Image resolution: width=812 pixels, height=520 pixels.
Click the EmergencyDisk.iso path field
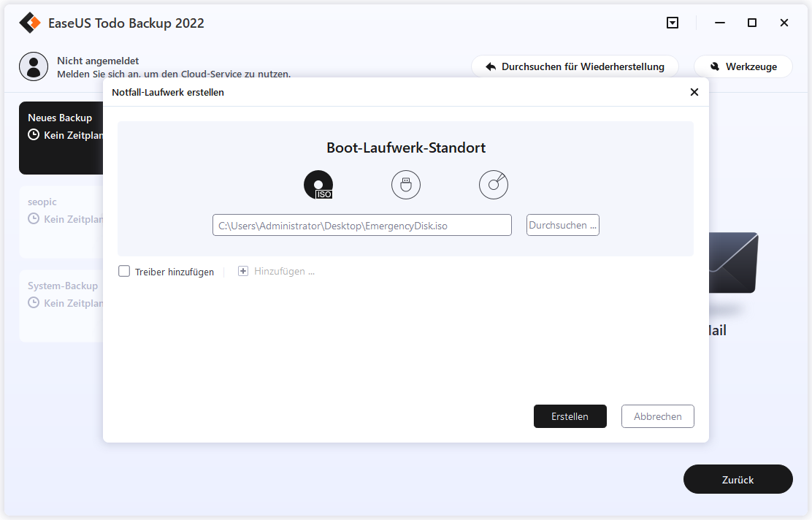point(361,226)
